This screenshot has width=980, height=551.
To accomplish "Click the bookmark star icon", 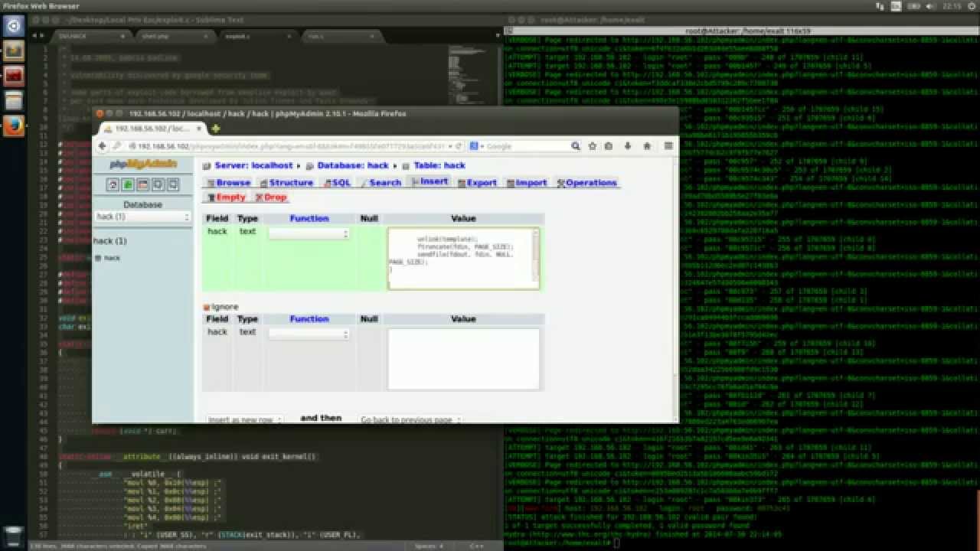I will pos(592,146).
